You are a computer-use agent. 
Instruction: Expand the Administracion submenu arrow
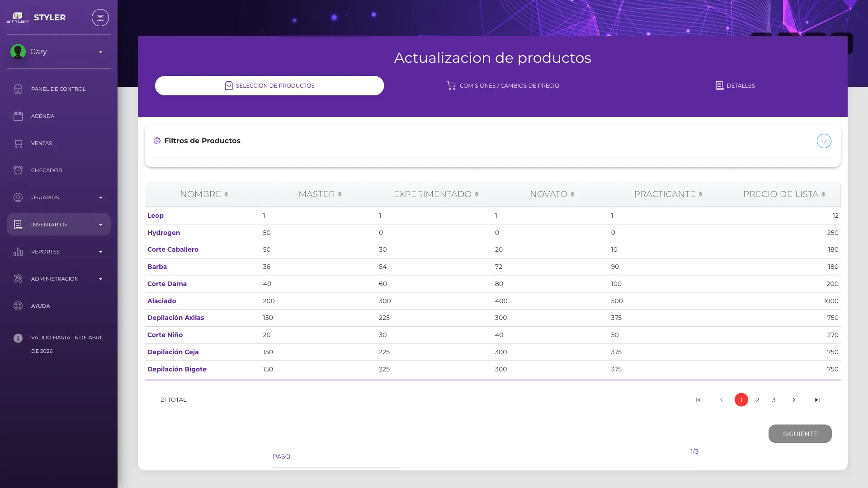point(101,279)
